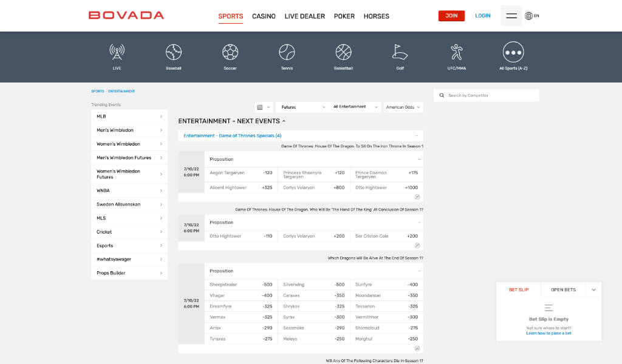This screenshot has height=364, width=622.
Task: Bet on Princess Rhaenyra Targaryen +120
Action: click(x=314, y=175)
